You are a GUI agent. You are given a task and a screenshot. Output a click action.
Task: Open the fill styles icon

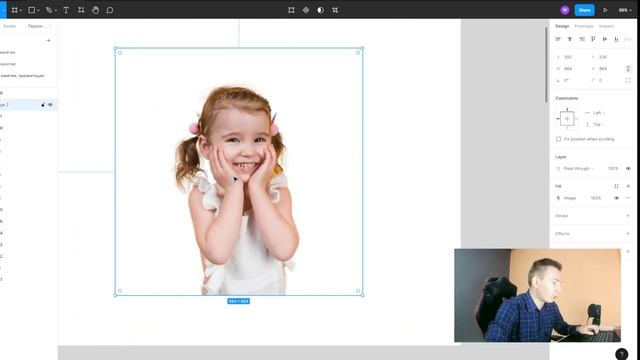(x=616, y=186)
